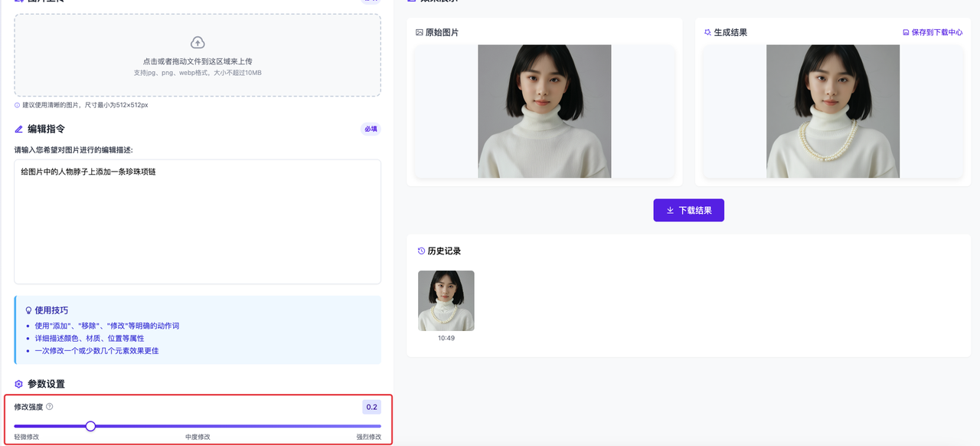Click the magic wand icon beside 生成结果
Image resolution: width=980 pixels, height=446 pixels.
pyautogui.click(x=707, y=31)
